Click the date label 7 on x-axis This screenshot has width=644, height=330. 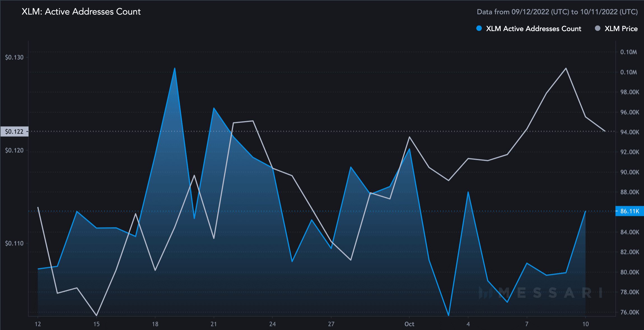(527, 324)
